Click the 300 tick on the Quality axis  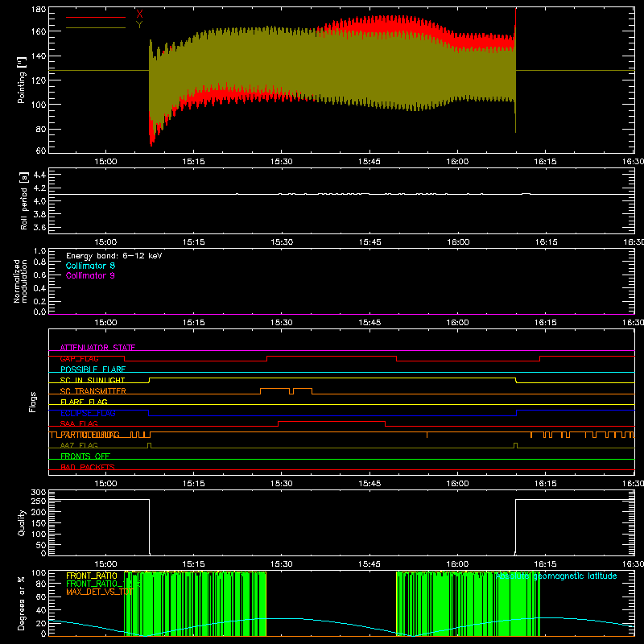click(x=39, y=493)
